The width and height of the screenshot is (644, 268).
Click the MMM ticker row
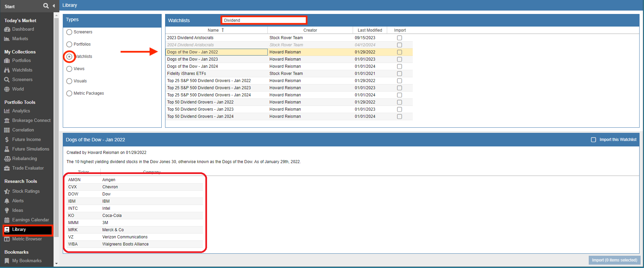click(135, 223)
